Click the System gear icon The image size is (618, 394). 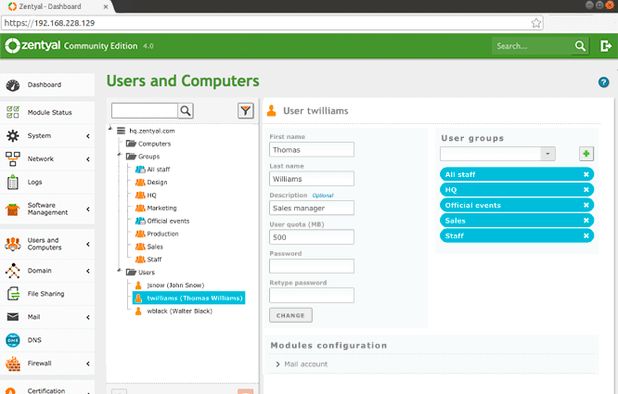13,136
